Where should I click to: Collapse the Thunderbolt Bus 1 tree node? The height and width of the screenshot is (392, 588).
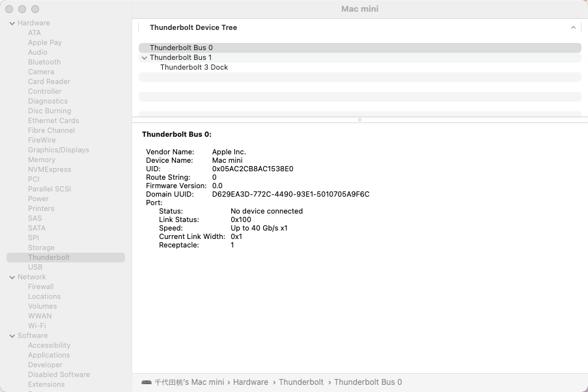[x=144, y=58]
